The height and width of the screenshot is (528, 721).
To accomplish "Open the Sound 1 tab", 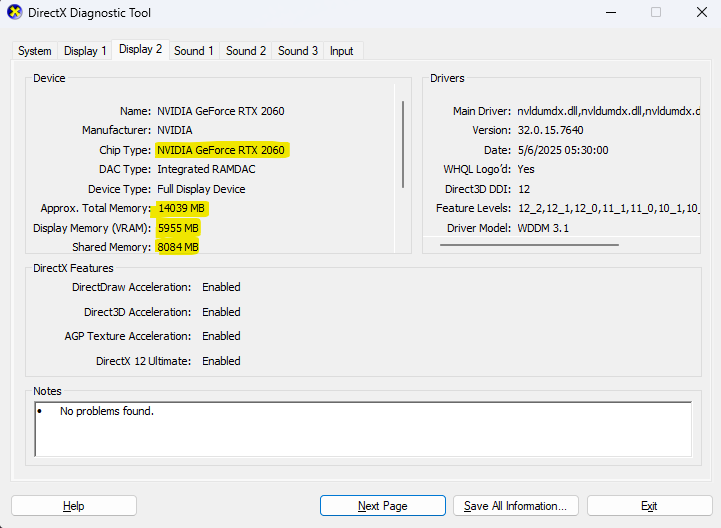I will pyautogui.click(x=194, y=51).
